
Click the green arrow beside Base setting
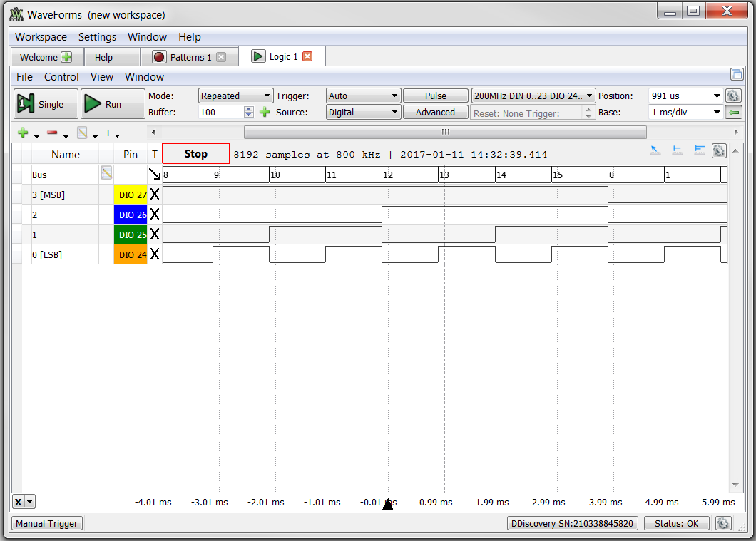coord(733,112)
